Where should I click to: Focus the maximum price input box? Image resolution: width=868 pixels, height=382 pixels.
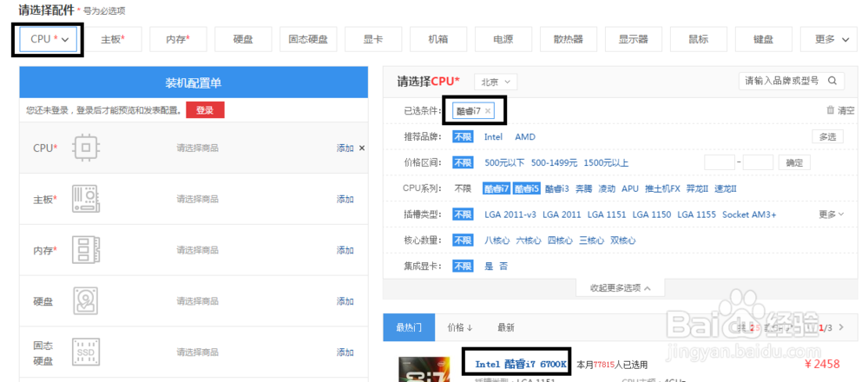pos(758,162)
